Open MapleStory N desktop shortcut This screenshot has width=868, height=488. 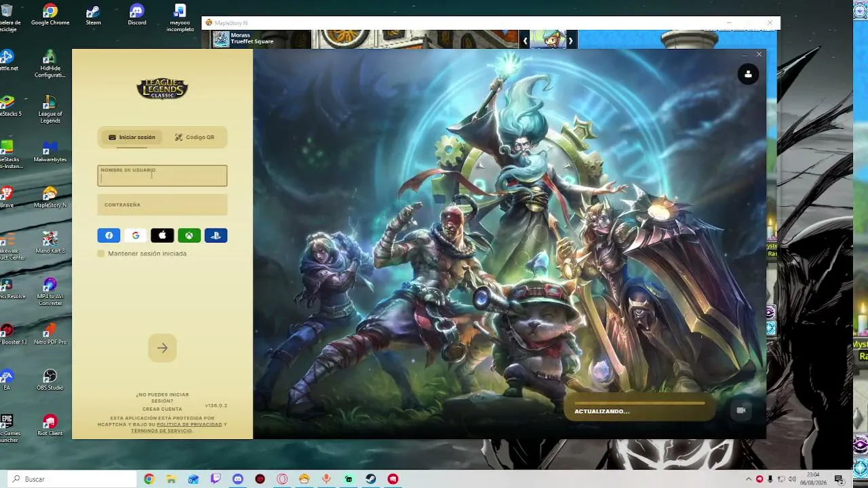(x=50, y=197)
